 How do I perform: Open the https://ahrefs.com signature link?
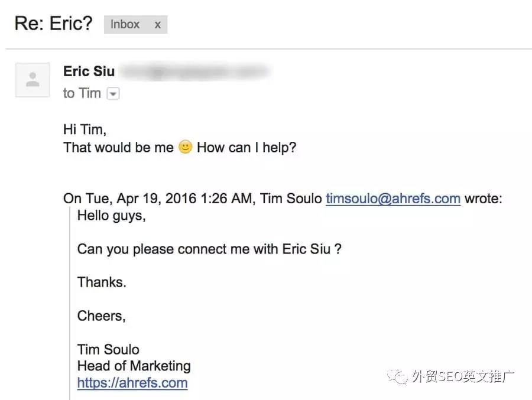(132, 383)
